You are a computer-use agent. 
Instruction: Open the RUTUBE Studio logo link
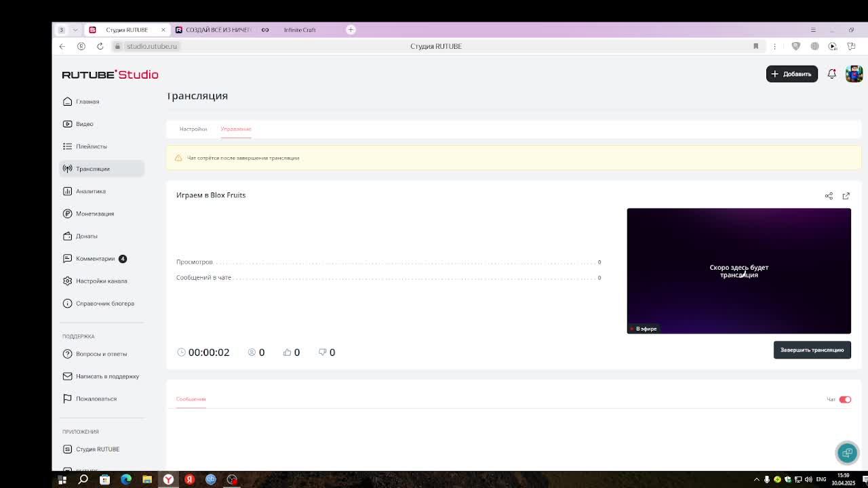point(110,75)
